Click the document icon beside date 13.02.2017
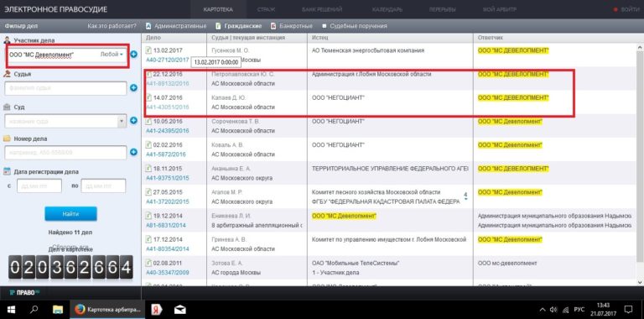The height and width of the screenshot is (319, 644). (x=148, y=50)
